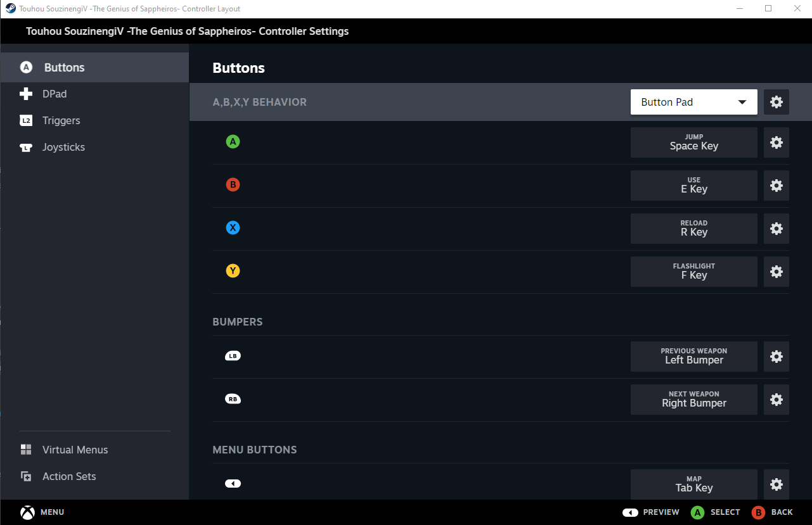The width and height of the screenshot is (812, 525).
Task: Edit the Reload R Key binding
Action: [694, 229]
